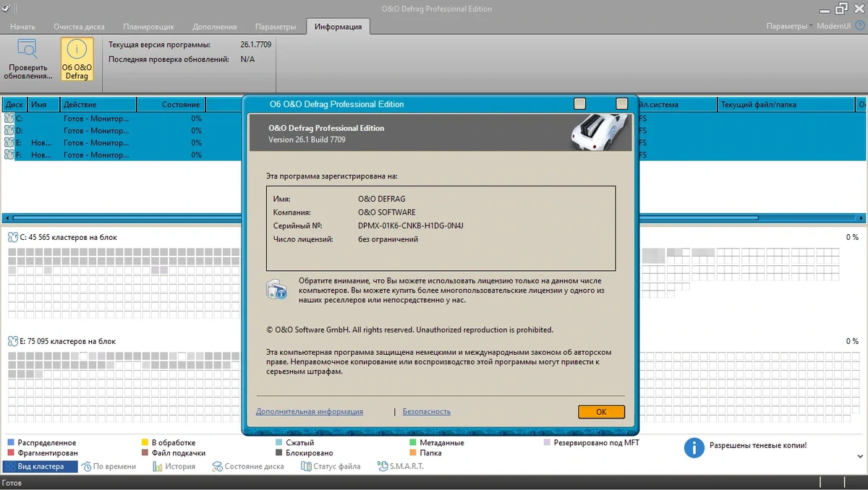The image size is (868, 490).
Task: Click the drive icon beside C: 45 565 кластеров
Action: click(13, 237)
